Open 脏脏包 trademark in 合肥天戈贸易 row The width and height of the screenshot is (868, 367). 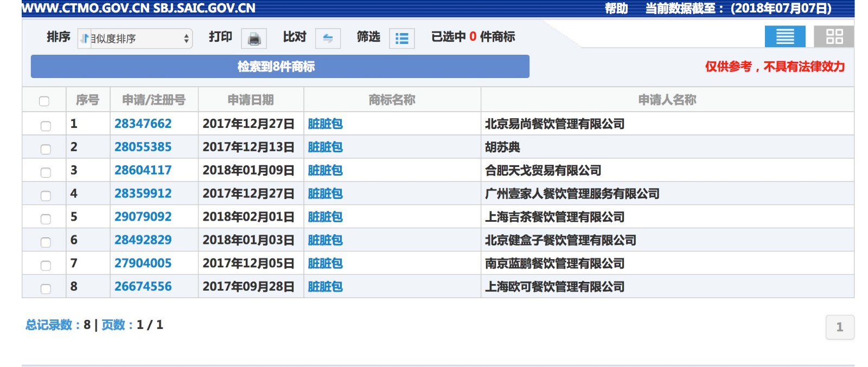tap(325, 170)
